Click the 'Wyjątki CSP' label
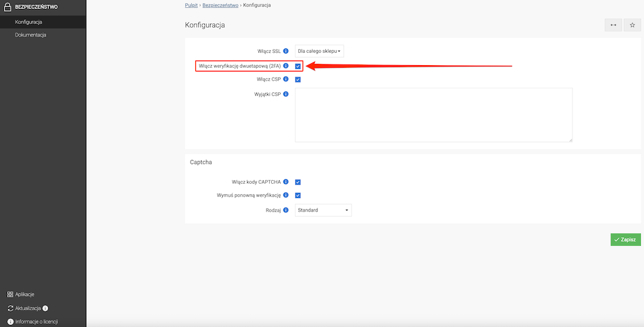644x327 pixels. 268,94
